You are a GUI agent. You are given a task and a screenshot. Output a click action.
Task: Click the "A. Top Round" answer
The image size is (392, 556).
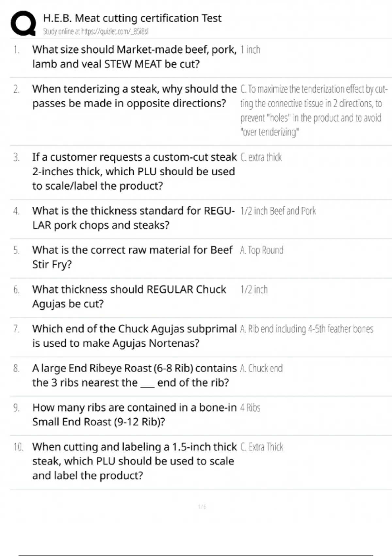coord(262,250)
